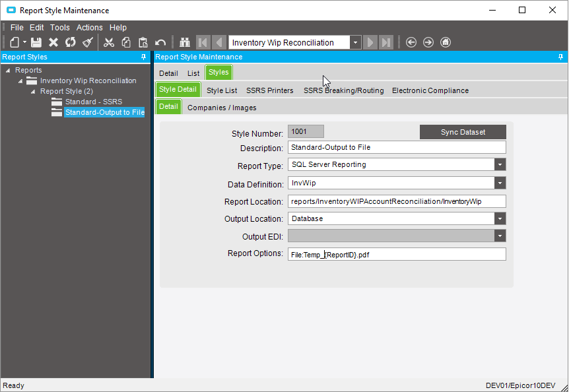Screen dimensions: 569x392
Task: Click the Sync Dataset button
Action: 463,132
